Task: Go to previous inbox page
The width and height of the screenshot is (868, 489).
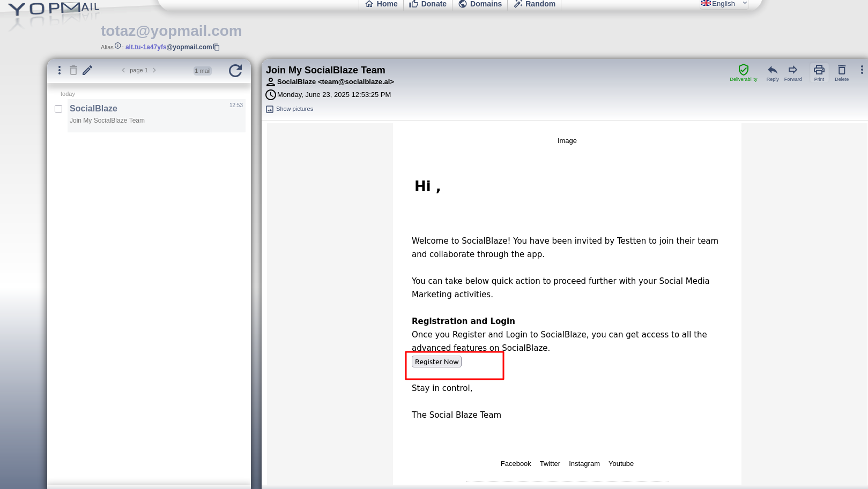Action: (x=123, y=70)
